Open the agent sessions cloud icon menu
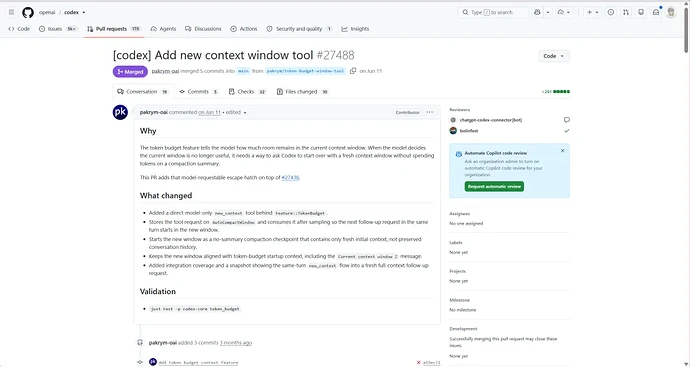690x367 pixels. click(564, 12)
